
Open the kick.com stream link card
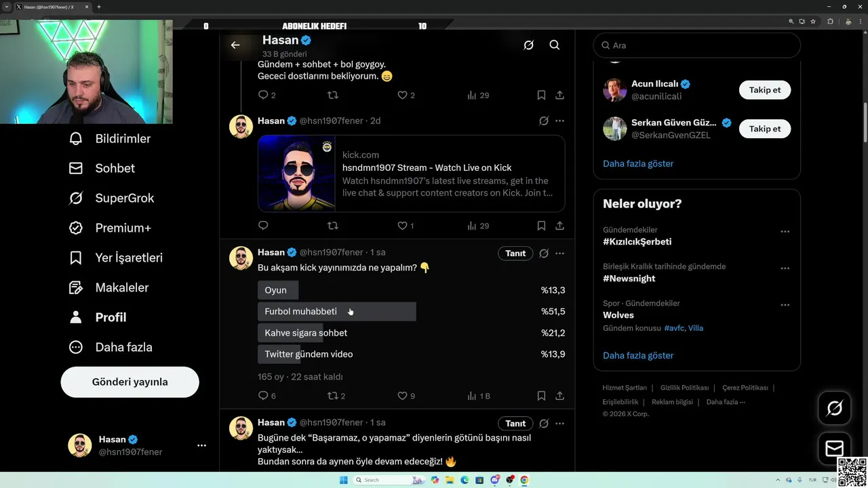[412, 174]
